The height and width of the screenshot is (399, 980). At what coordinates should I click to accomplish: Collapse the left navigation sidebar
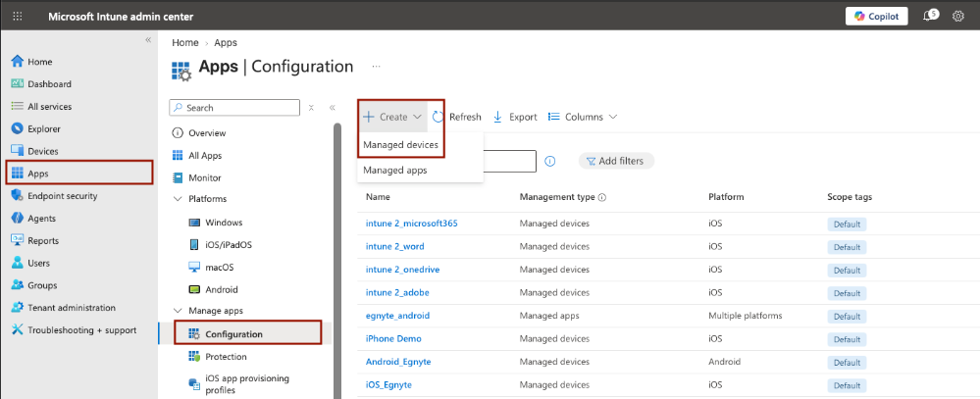tap(148, 40)
